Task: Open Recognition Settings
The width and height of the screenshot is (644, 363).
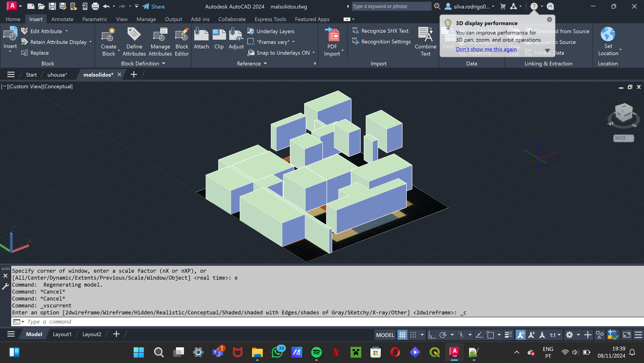Action: pyautogui.click(x=381, y=42)
